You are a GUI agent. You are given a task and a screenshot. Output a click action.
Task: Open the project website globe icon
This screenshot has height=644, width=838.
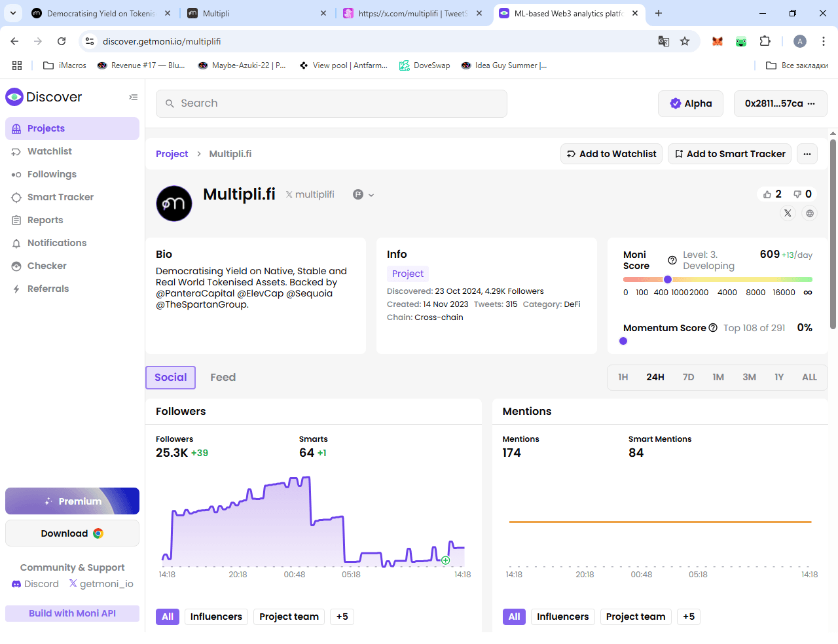(810, 213)
